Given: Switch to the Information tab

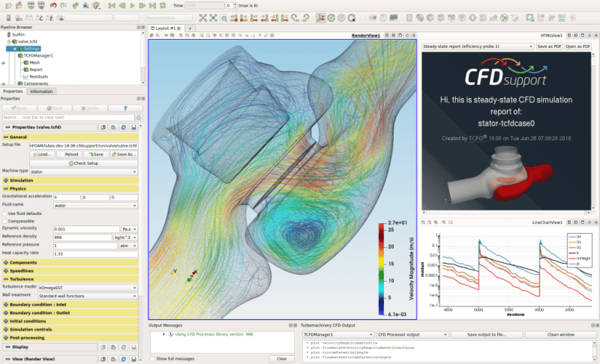Looking at the screenshot, I should point(41,91).
